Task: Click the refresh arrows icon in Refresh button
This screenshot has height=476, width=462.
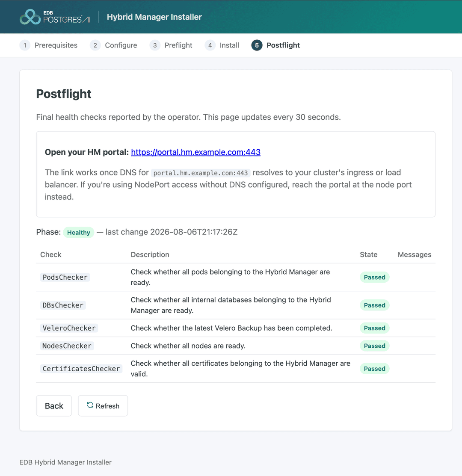Action: point(90,405)
